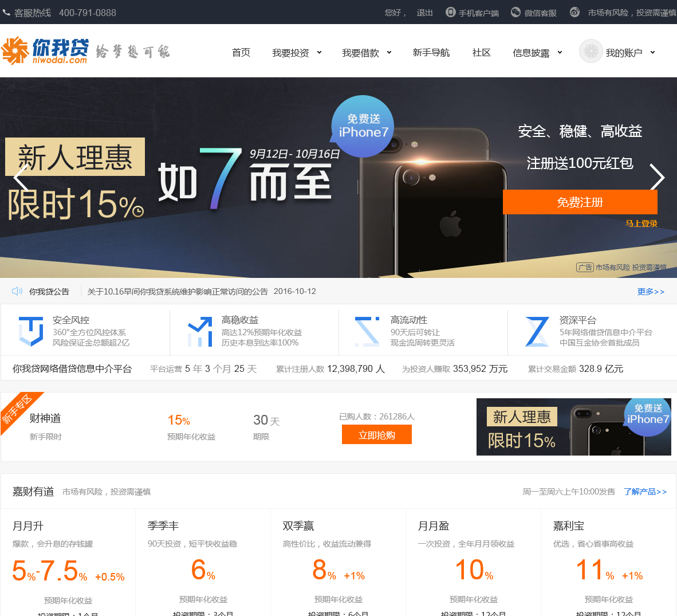Click the 了解产品>> link
677x616 pixels.
(645, 492)
